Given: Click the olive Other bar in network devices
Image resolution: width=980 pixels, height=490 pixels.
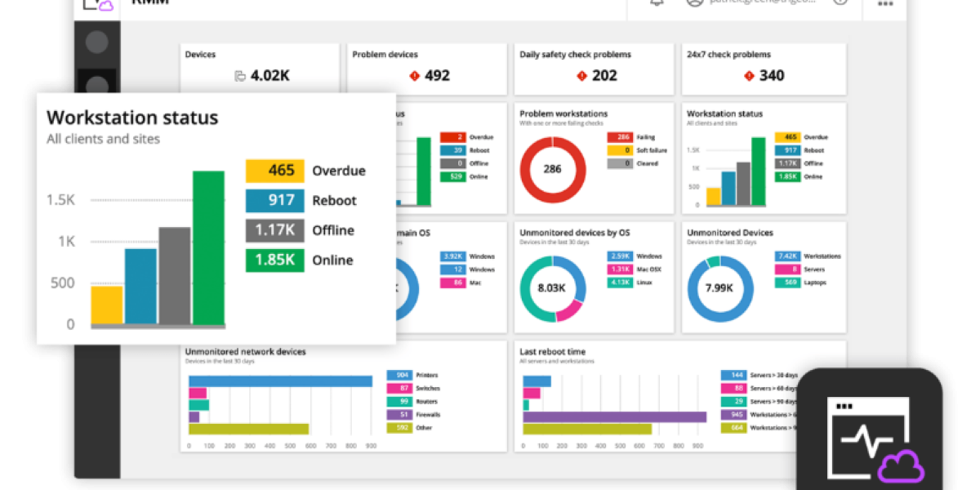Looking at the screenshot, I should tap(249, 429).
